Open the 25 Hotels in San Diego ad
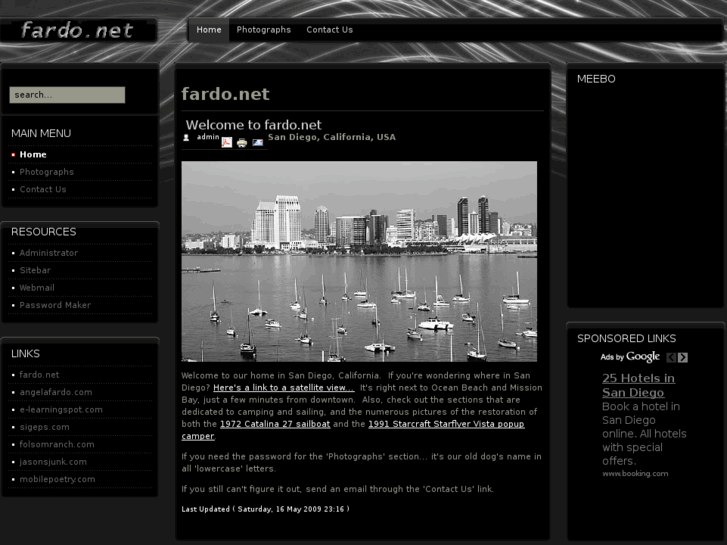Screen dimensions: 727x545 pos(638,385)
